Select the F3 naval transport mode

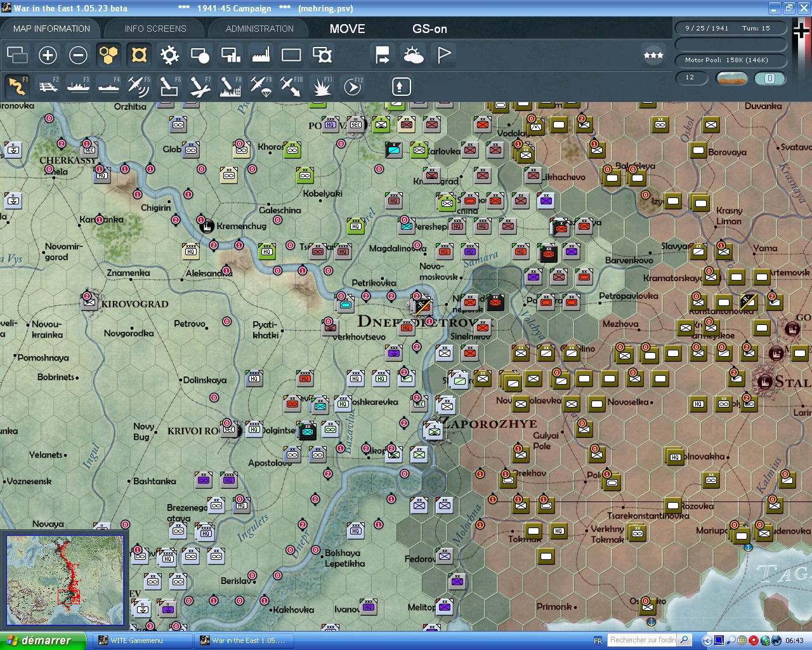pos(78,86)
